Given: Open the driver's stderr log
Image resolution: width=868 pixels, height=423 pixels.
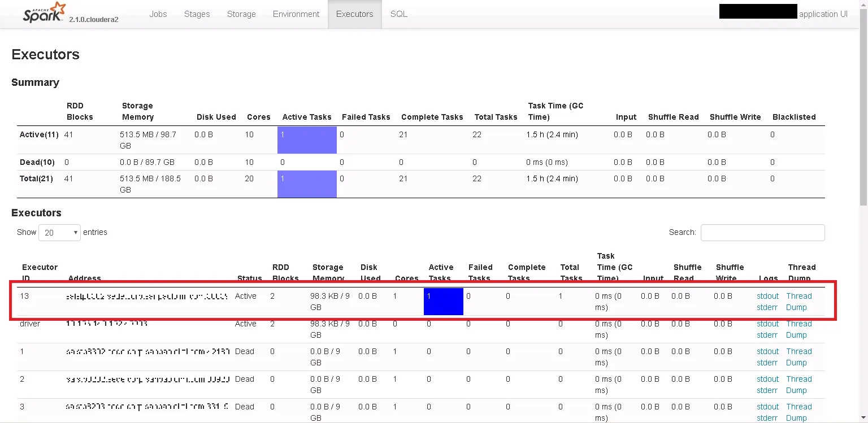Looking at the screenshot, I should pos(767,335).
